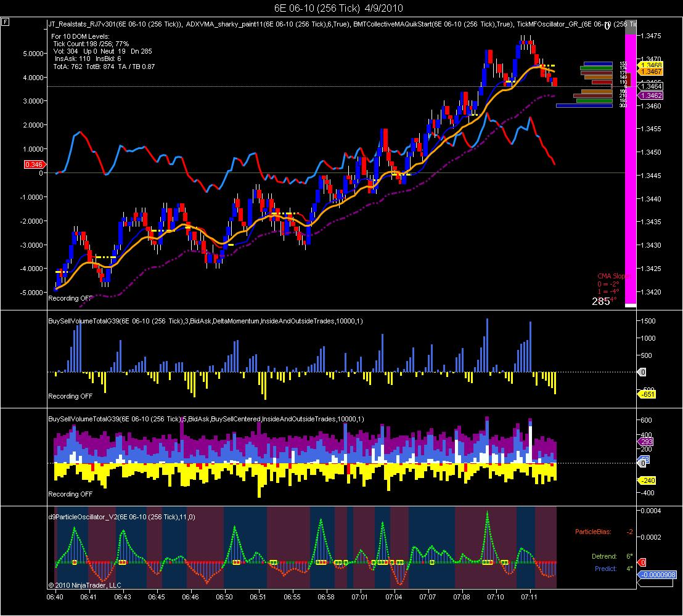Click the 07:11 time axis label
The image size is (683, 616).
coord(530,598)
